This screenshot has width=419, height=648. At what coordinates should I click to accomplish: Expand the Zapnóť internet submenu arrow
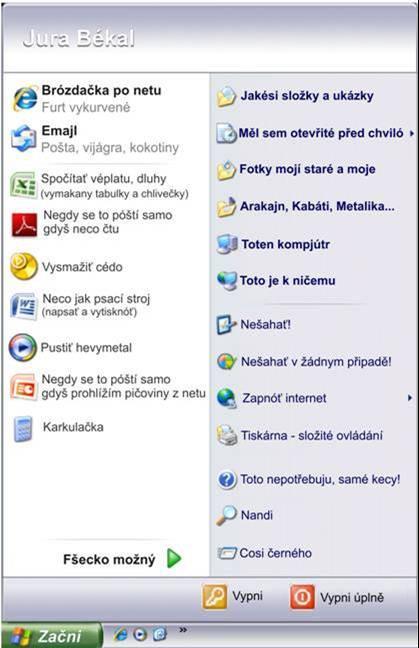coord(409,398)
